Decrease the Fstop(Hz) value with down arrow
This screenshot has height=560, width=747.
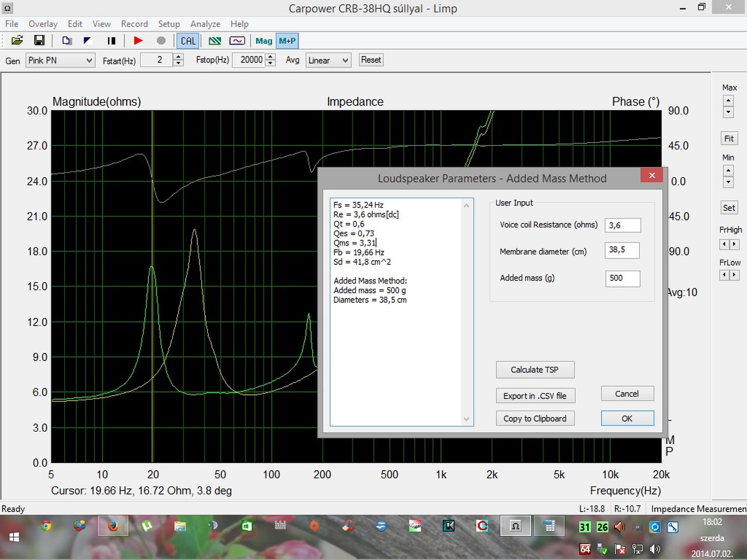tap(270, 63)
